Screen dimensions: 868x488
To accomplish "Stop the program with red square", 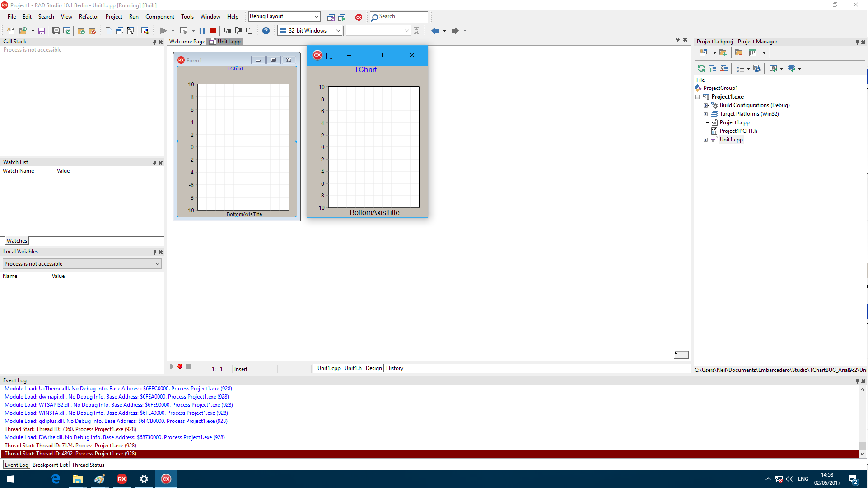I will pos(213,31).
